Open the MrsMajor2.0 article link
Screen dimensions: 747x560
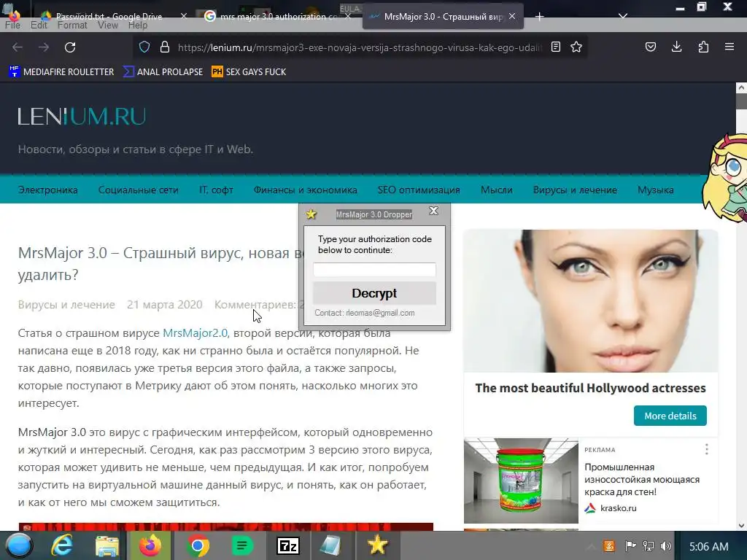[x=196, y=332]
